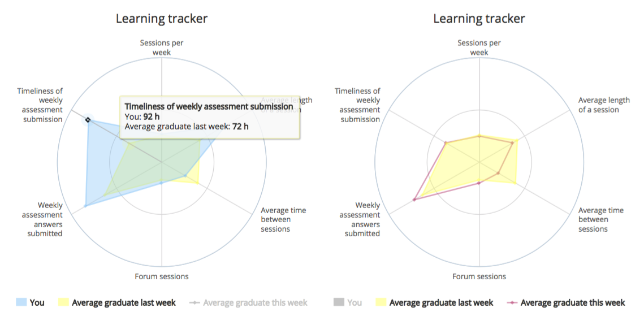This screenshot has height=316, width=644.
Task: Toggle Average graduate last week in left legend
Action: 123,302
